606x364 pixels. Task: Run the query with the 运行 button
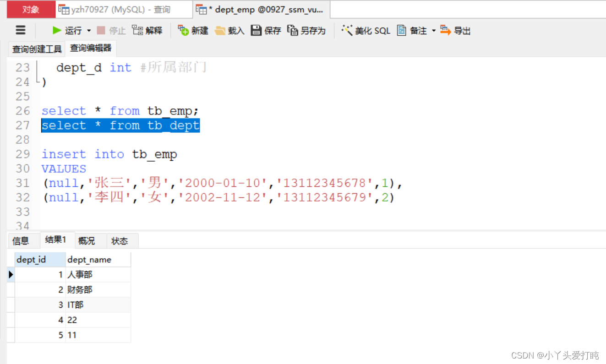(x=67, y=31)
